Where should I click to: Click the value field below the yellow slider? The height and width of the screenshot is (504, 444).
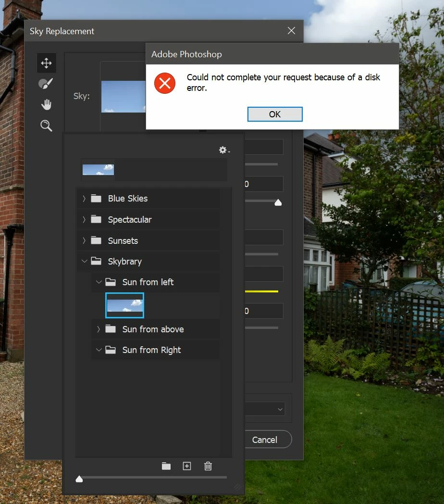pos(264,311)
